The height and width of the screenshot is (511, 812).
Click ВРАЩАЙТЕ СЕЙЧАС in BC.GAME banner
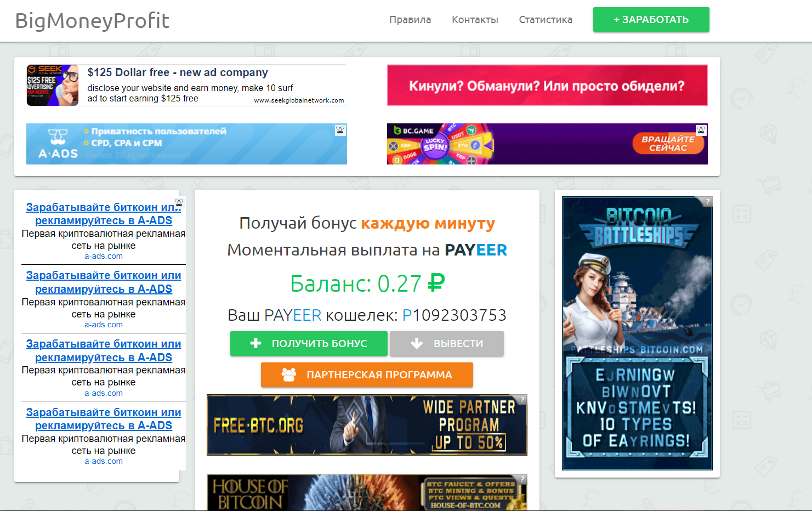[668, 143]
